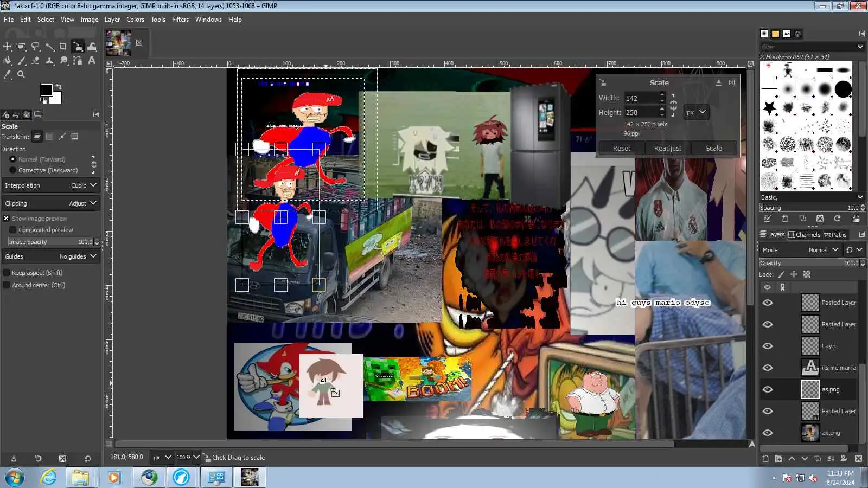Open the status bar unit dropdown
This screenshot has width=868, height=488.
(162, 458)
